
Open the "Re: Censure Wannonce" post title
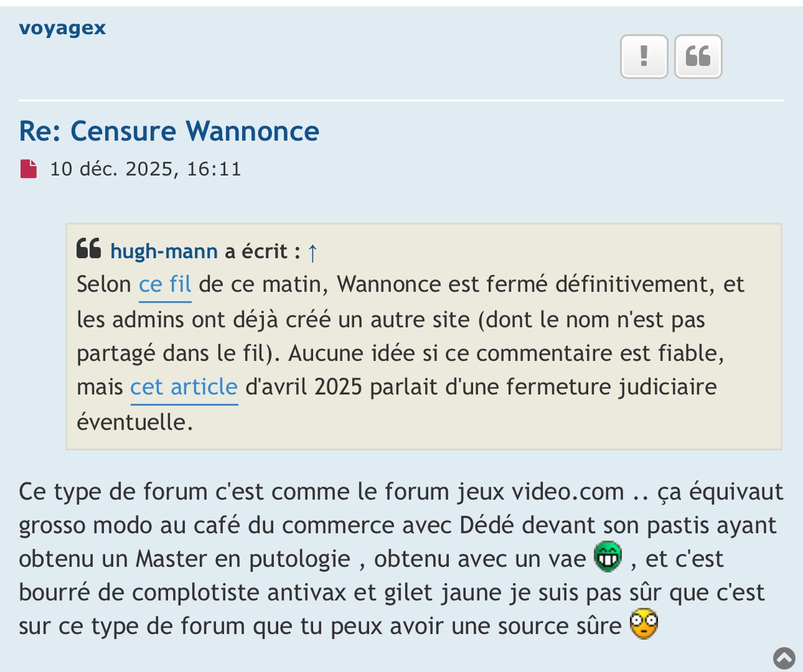(169, 131)
